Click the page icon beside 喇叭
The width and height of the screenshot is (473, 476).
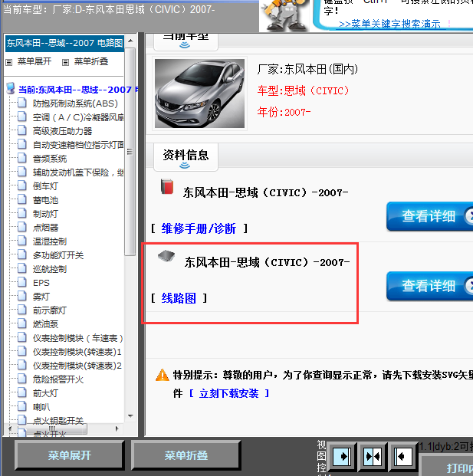pyautogui.click(x=22, y=406)
